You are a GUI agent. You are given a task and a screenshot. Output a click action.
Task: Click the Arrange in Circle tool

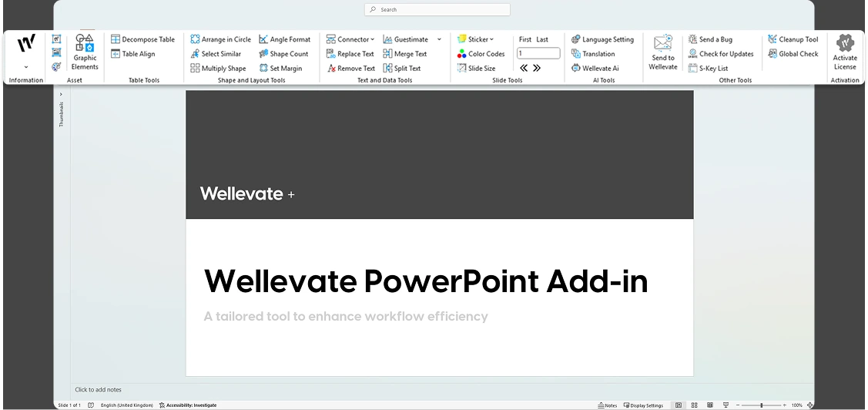coord(220,39)
